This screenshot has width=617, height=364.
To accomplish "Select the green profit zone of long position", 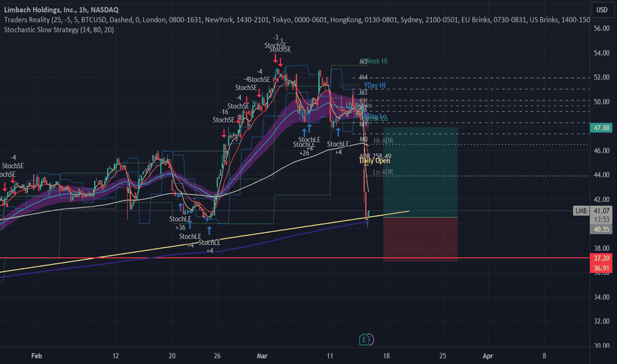I will point(420,172).
